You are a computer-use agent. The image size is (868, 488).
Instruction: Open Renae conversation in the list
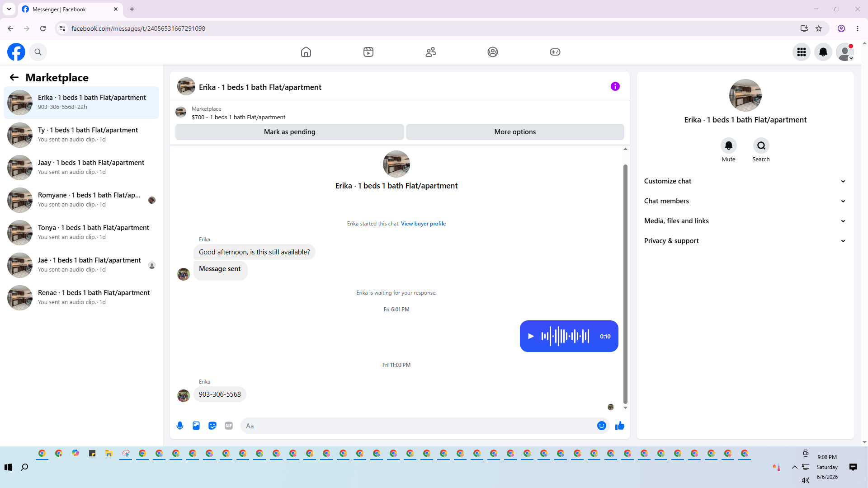click(81, 298)
